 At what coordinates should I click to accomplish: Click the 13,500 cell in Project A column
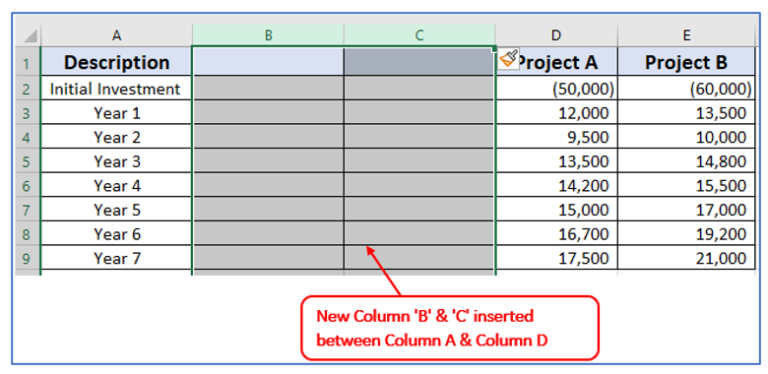557,161
